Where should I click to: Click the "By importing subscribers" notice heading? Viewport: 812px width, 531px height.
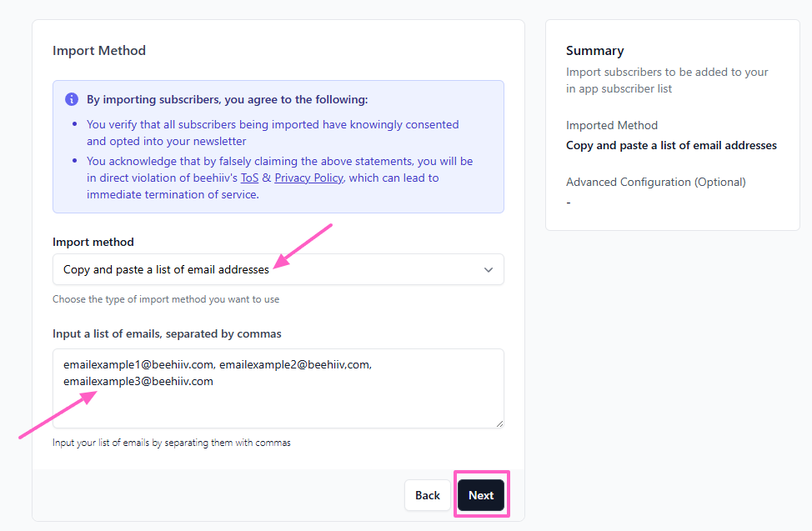point(227,99)
